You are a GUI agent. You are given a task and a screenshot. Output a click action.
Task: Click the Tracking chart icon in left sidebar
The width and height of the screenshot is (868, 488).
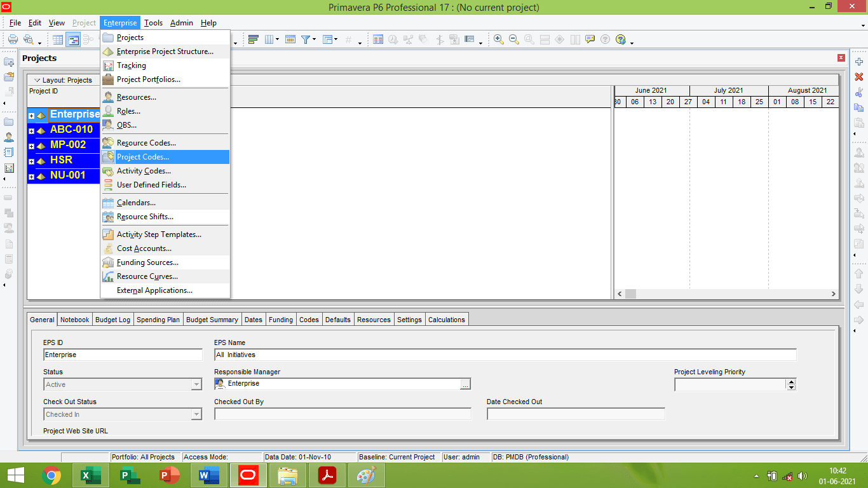pyautogui.click(x=9, y=168)
